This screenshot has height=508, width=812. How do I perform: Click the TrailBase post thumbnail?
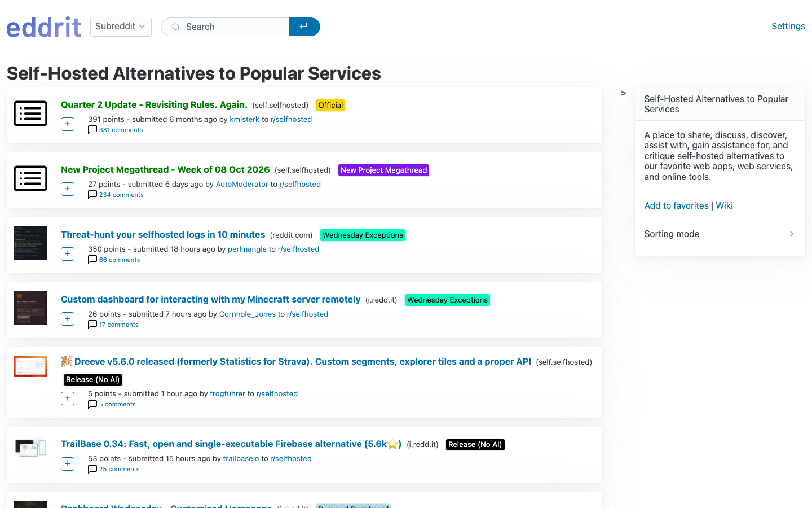[x=30, y=448]
